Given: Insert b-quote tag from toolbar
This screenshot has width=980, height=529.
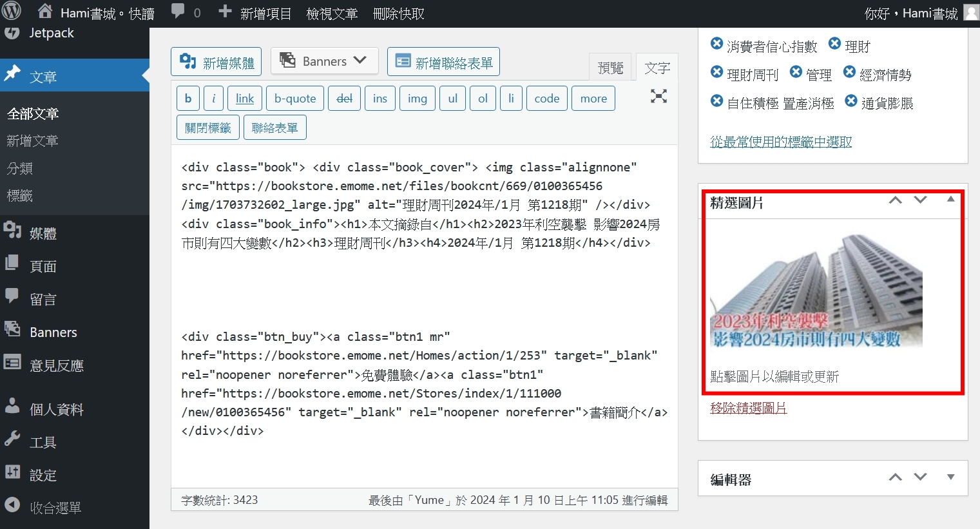Looking at the screenshot, I should coord(295,99).
